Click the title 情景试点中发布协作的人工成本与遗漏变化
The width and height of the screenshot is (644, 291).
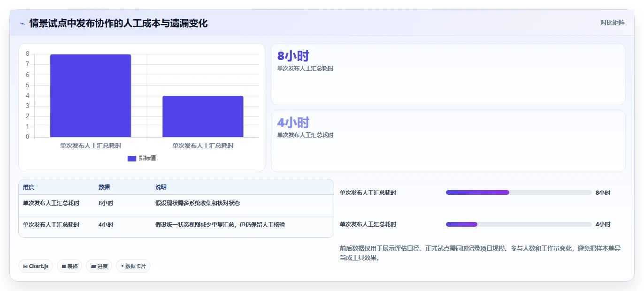pyautogui.click(x=118, y=23)
